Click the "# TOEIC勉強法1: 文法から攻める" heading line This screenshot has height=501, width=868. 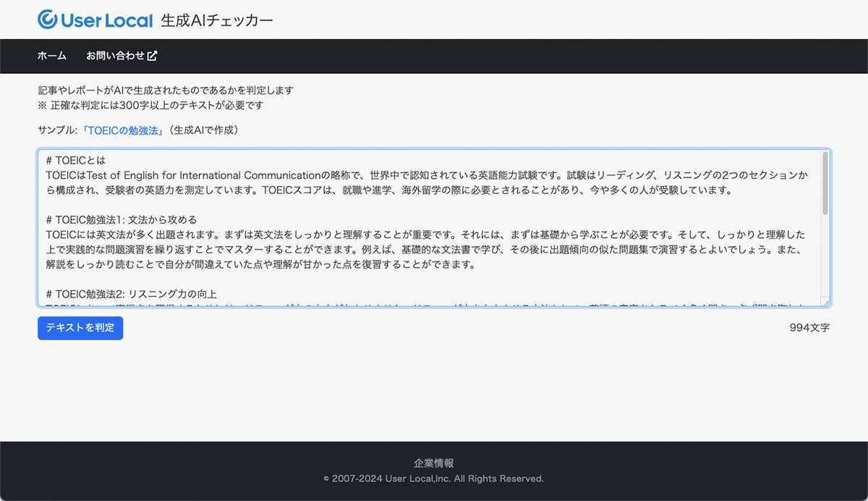click(121, 219)
